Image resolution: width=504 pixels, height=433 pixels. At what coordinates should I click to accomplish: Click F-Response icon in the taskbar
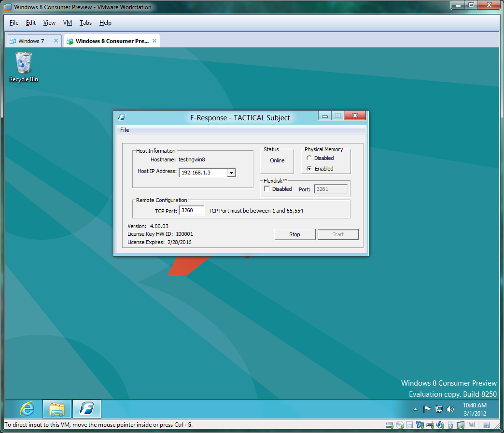(x=87, y=409)
